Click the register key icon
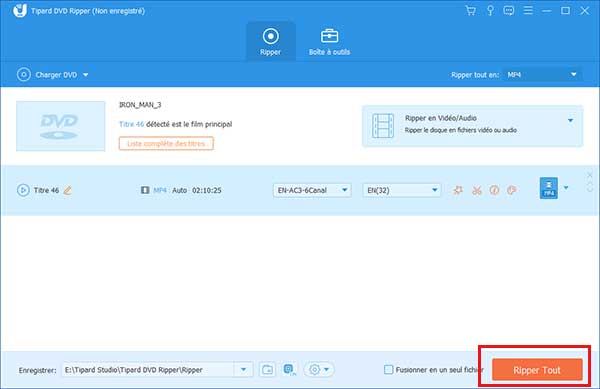Viewport: 600px width, 389px height. pos(490,11)
